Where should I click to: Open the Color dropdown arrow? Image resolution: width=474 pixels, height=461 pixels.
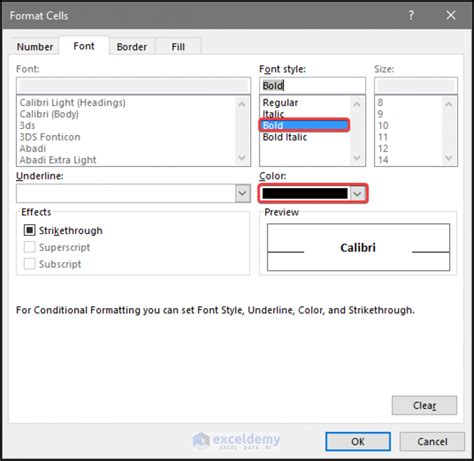[x=357, y=193]
